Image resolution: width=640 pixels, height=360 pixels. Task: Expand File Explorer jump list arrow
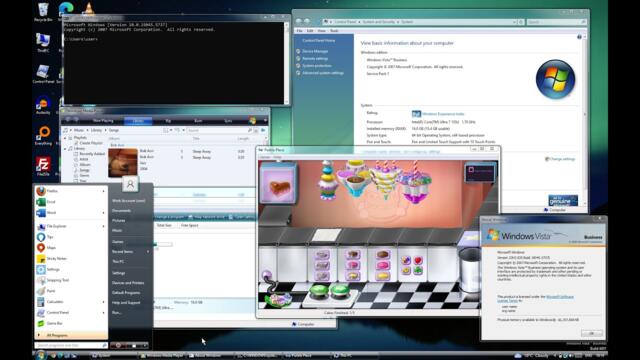click(x=103, y=226)
